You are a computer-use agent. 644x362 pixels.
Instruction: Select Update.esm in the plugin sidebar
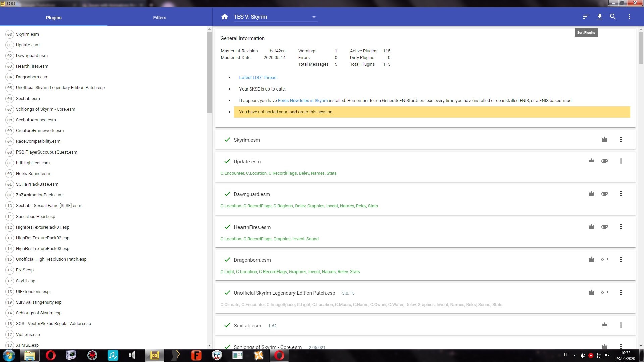pos(28,45)
